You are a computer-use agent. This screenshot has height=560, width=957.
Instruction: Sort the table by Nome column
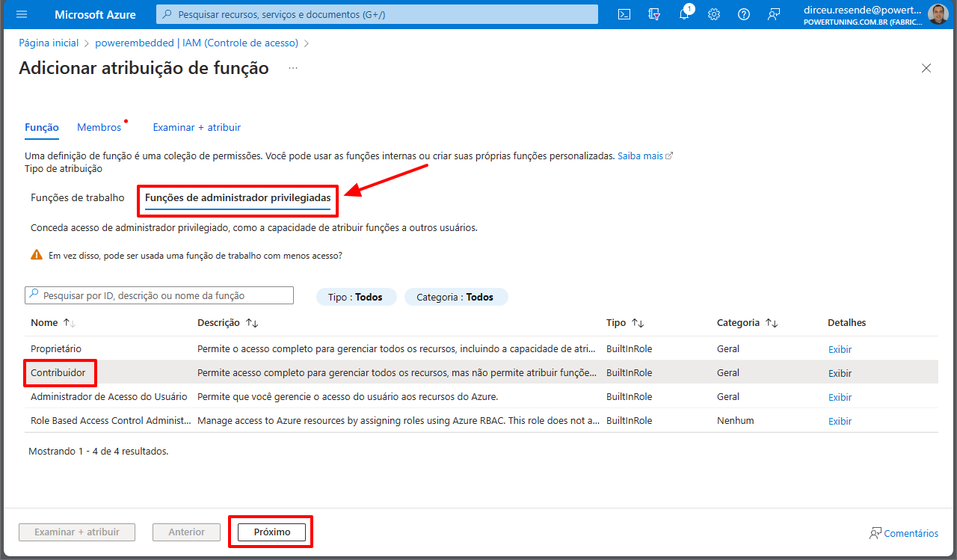[x=69, y=323]
